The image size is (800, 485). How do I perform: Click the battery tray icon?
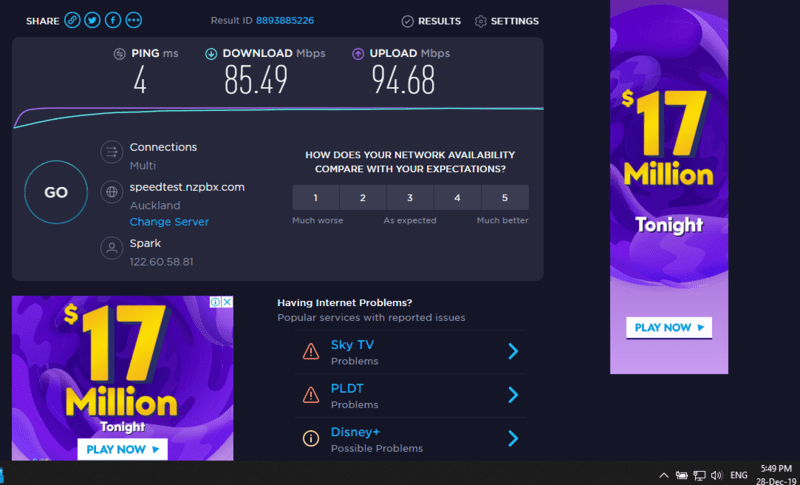coord(682,475)
